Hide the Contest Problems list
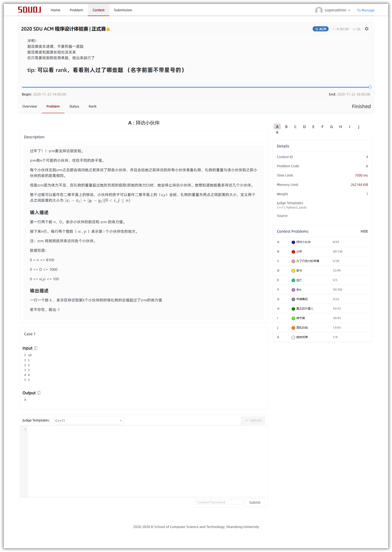 [x=364, y=231]
